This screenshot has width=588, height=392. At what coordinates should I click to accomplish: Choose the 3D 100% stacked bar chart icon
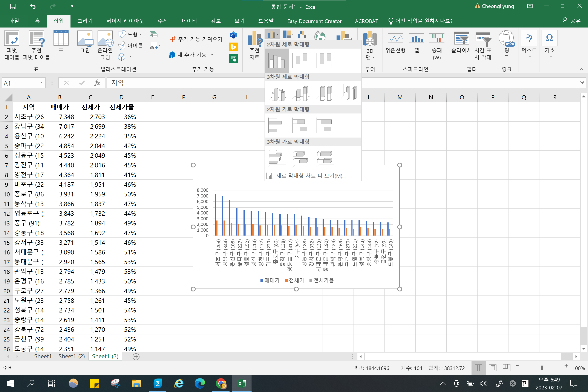pyautogui.click(x=325, y=158)
